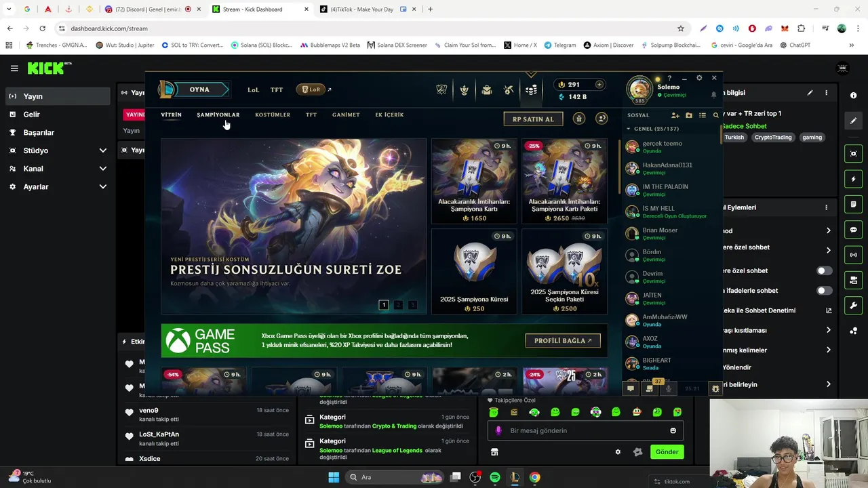Open the Kick shop storefront icon under chat
Screen dimensions: 868x488
tap(494, 452)
